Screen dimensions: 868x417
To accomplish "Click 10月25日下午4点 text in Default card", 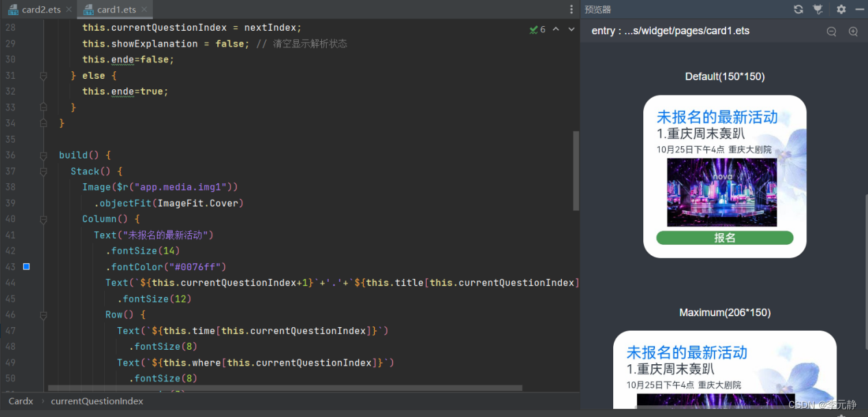I will (691, 150).
